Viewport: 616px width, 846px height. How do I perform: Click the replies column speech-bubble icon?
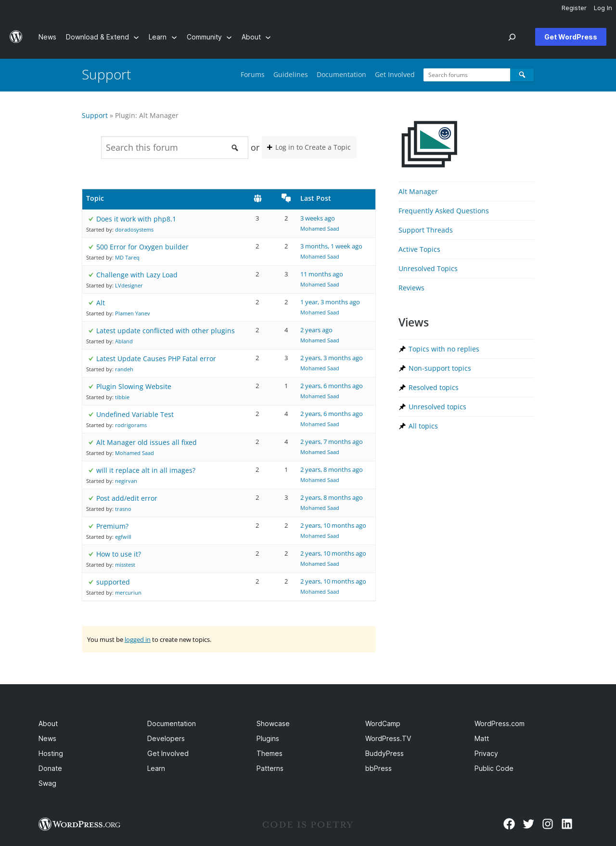tap(286, 198)
